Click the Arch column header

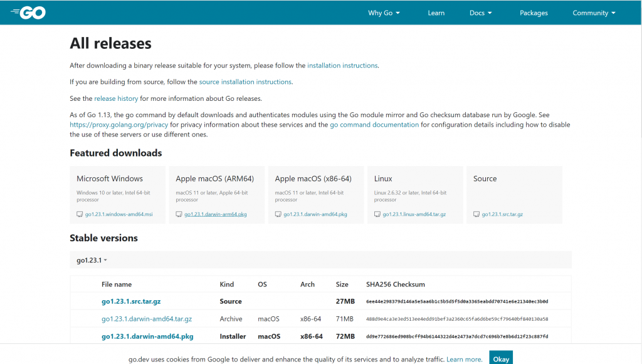307,284
